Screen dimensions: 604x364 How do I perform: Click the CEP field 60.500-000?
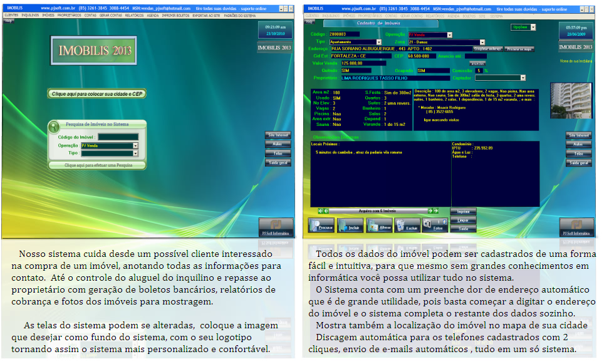(421, 56)
